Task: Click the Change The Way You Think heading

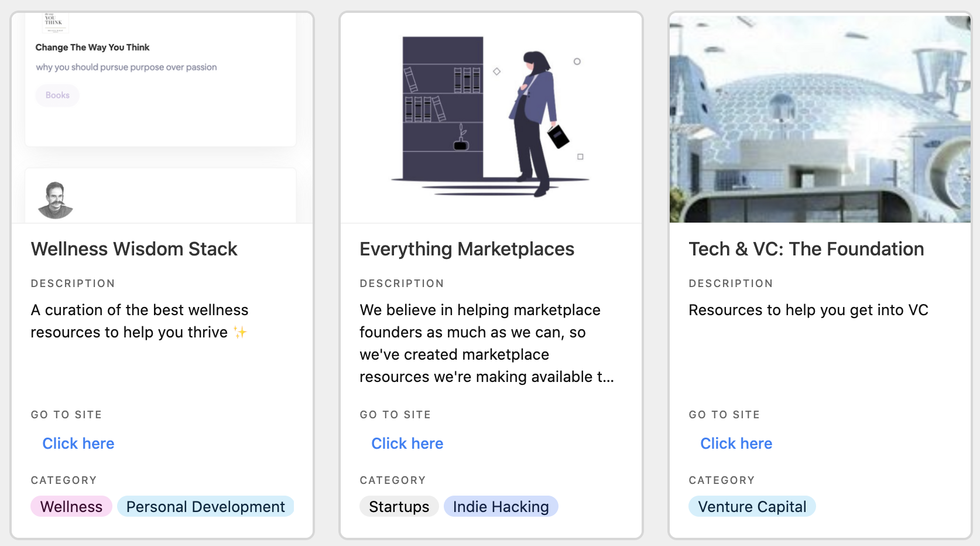Action: tap(92, 47)
